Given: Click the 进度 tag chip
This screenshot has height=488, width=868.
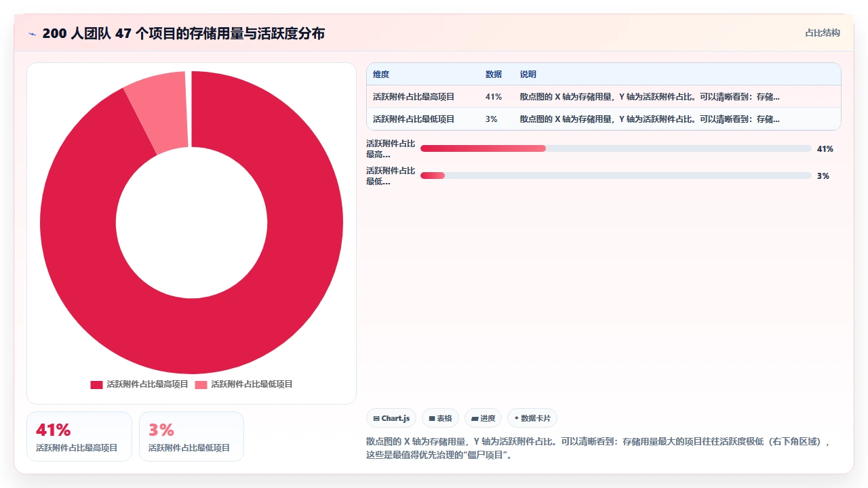Looking at the screenshot, I should coord(483,418).
